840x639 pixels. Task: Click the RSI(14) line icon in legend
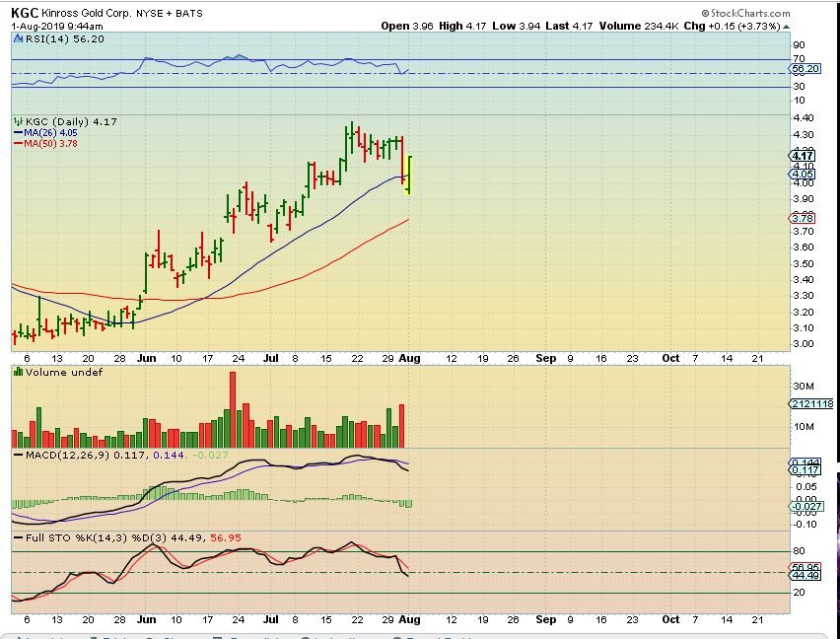tap(18, 38)
